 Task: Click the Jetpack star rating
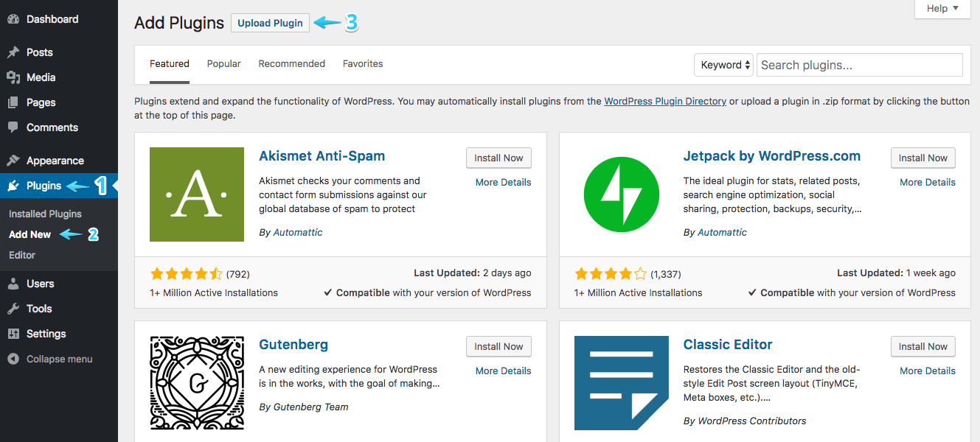(611, 274)
